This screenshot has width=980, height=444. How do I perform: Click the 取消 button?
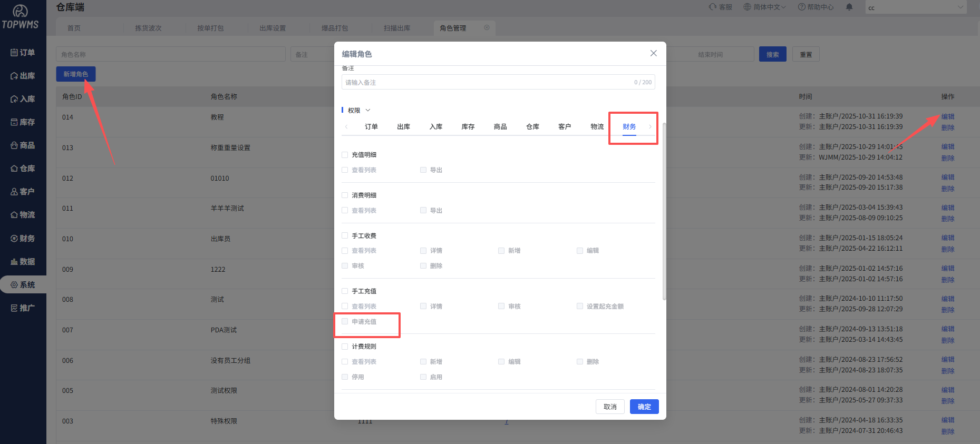610,407
